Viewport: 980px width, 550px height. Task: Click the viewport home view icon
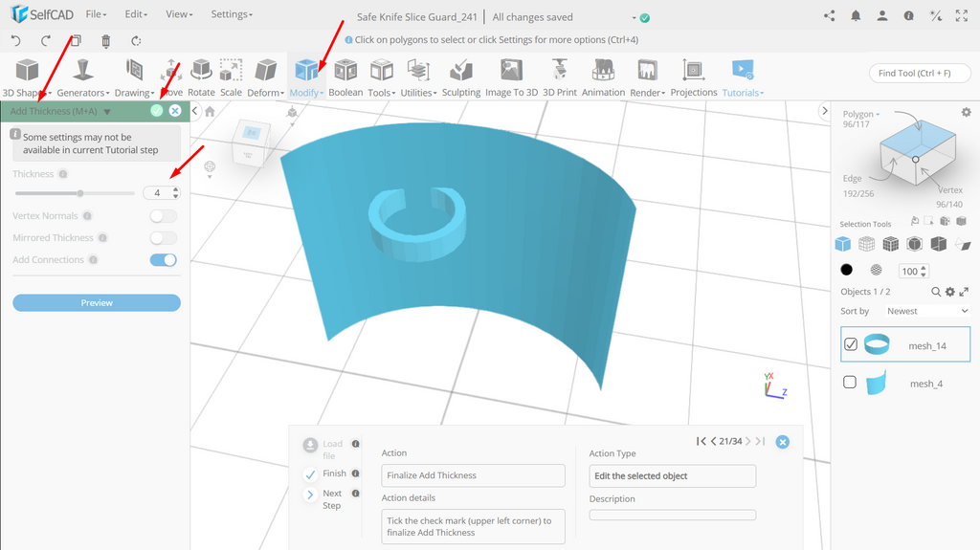tap(210, 112)
